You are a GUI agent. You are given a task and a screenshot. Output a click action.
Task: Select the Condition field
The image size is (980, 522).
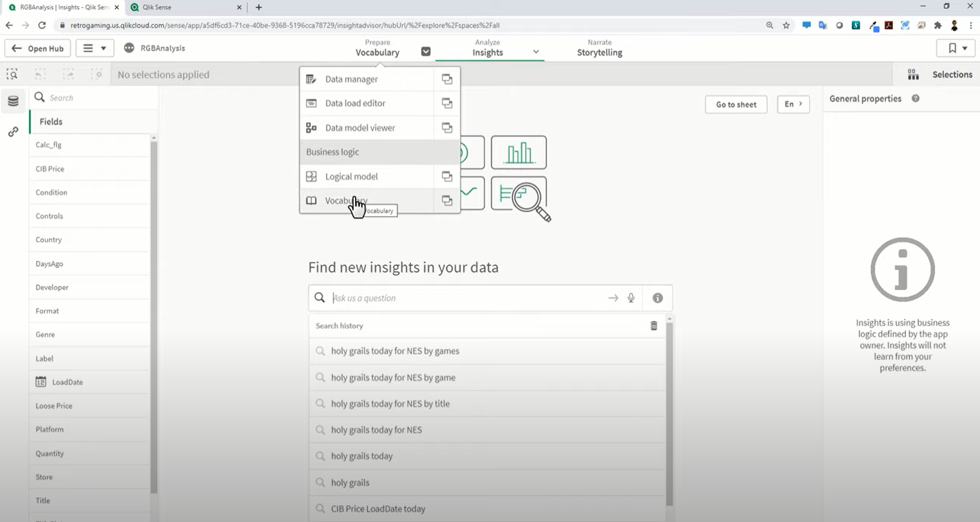(x=89, y=192)
